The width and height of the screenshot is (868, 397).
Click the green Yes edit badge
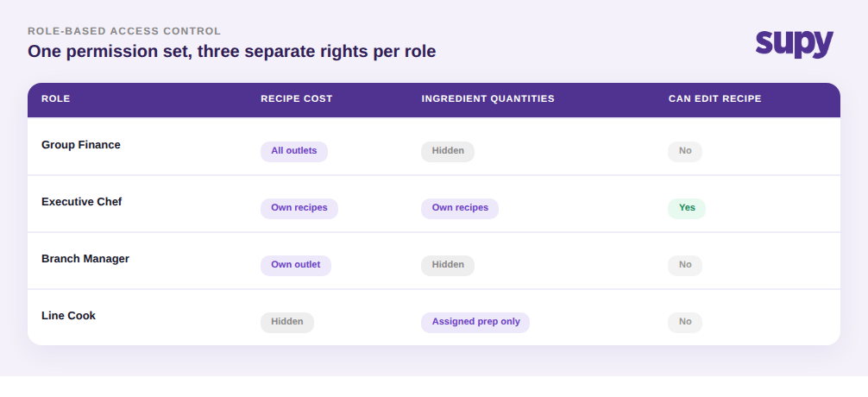click(x=687, y=208)
